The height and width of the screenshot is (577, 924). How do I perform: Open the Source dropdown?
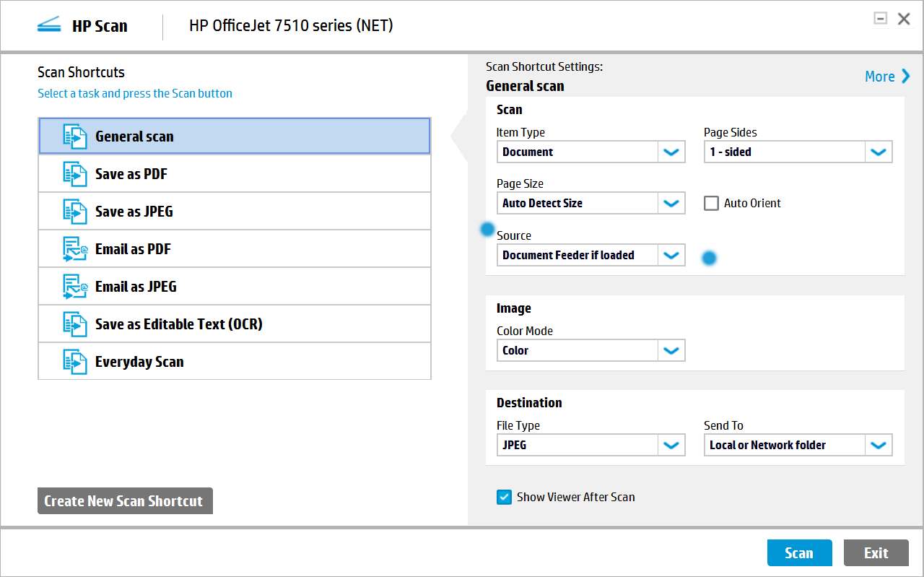click(671, 255)
